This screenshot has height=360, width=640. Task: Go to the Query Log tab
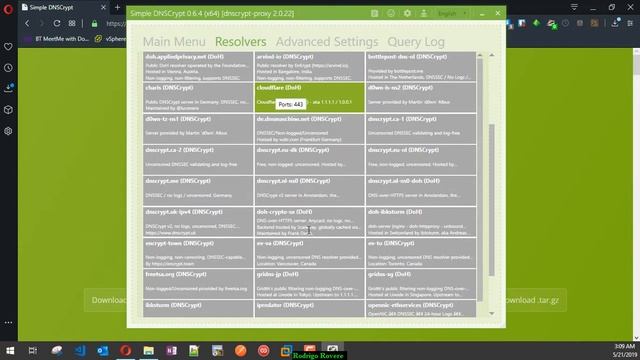(x=416, y=42)
